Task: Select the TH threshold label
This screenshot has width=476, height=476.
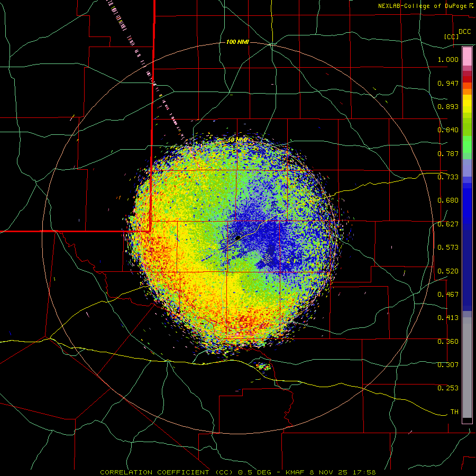Action: pos(454,412)
